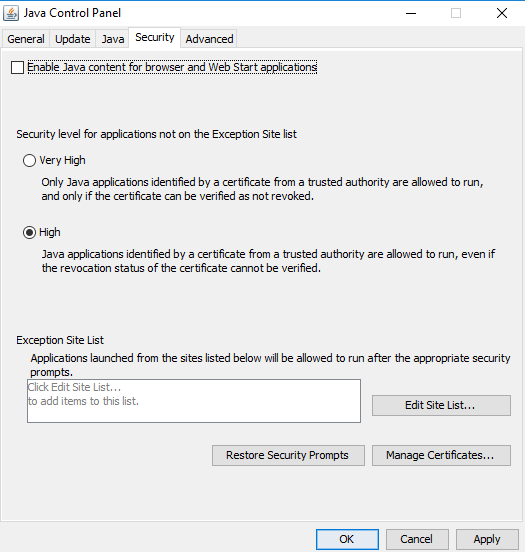Viewport: 525px width, 552px height.
Task: Go to the Java tab
Action: (113, 39)
